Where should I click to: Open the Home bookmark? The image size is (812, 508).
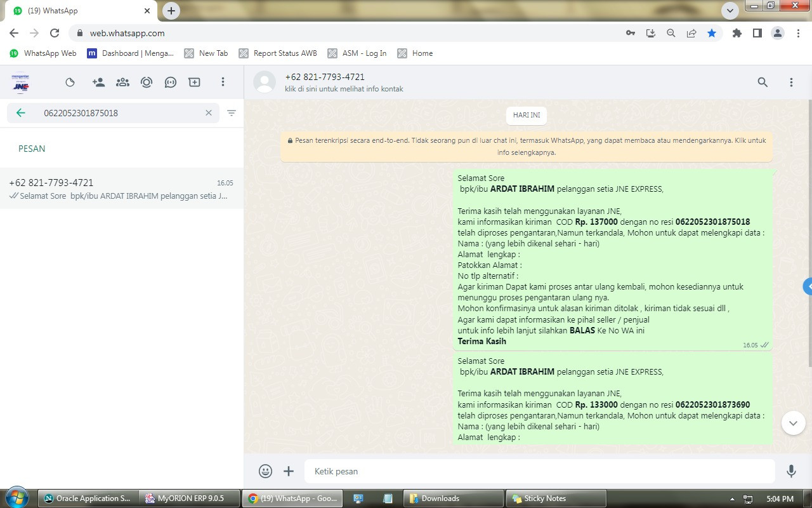[x=416, y=53]
